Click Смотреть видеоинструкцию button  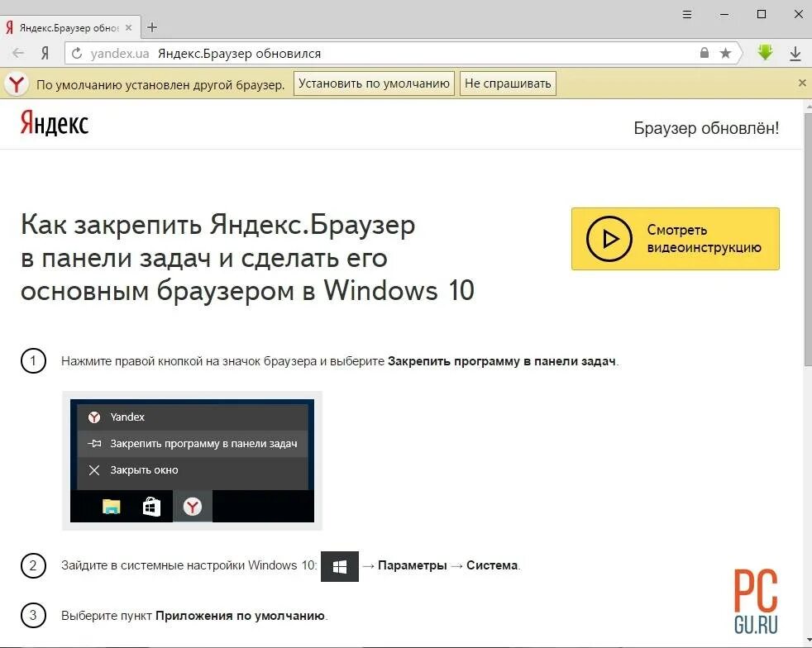pos(676,239)
